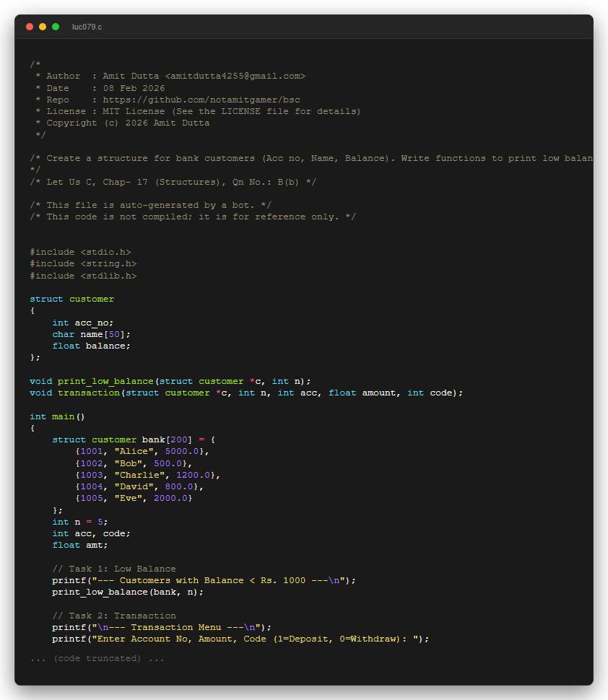Click the initializer row for "Charlie"

click(148, 475)
